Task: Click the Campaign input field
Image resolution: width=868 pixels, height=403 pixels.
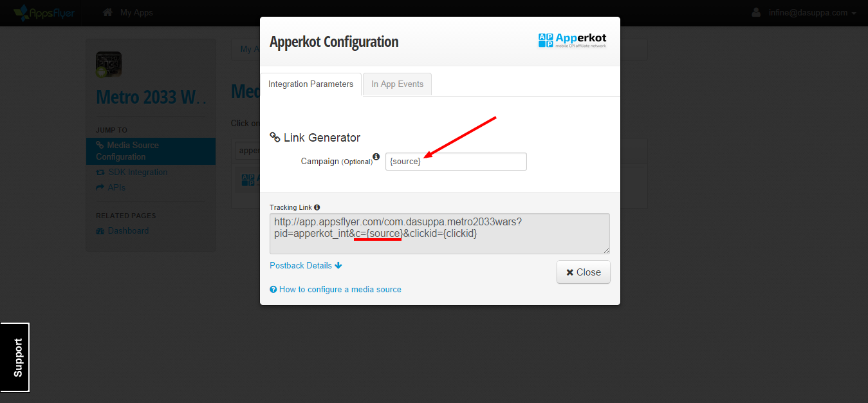Action: (456, 162)
